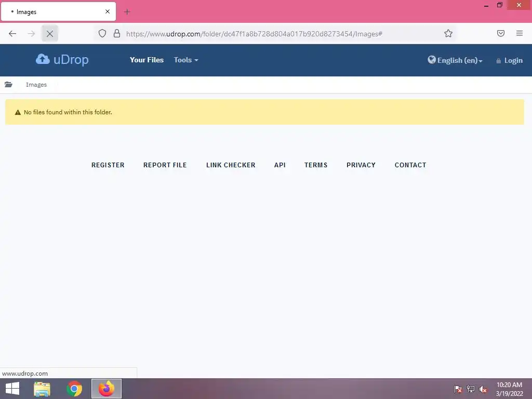The height and width of the screenshot is (399, 532).
Task: Open the LINK CHECKER footer link
Action: (x=231, y=165)
